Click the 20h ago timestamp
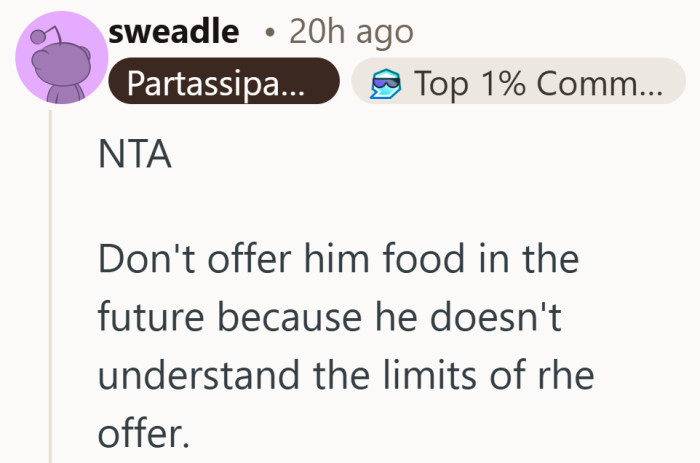Image resolution: width=700 pixels, height=463 pixels. pyautogui.click(x=350, y=32)
